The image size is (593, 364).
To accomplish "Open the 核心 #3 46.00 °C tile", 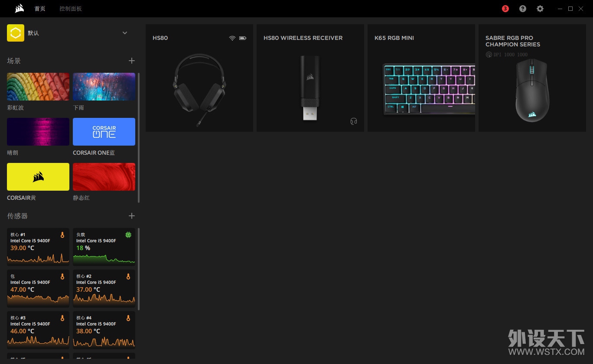I will tap(38, 330).
